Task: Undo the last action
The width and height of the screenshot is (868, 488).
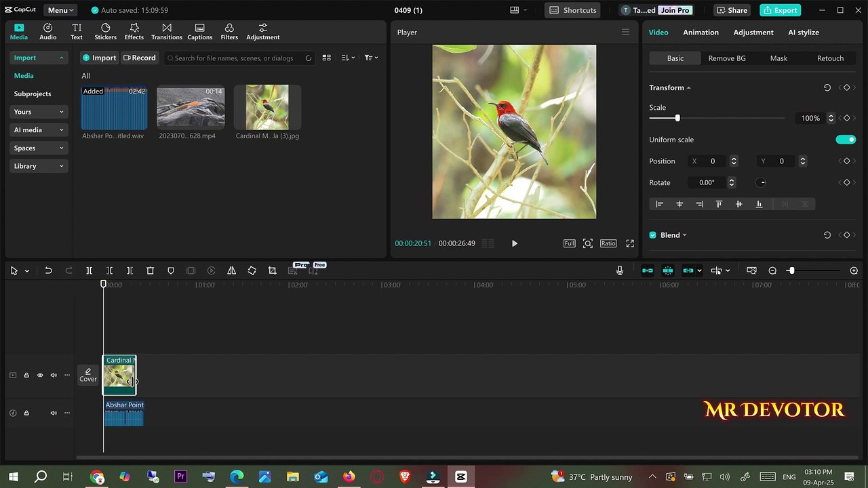Action: [48, 270]
